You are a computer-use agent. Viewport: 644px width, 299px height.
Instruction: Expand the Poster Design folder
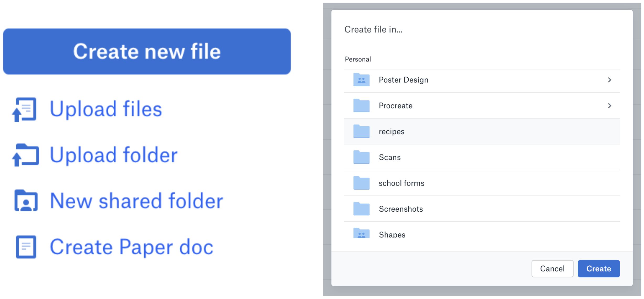pos(610,80)
